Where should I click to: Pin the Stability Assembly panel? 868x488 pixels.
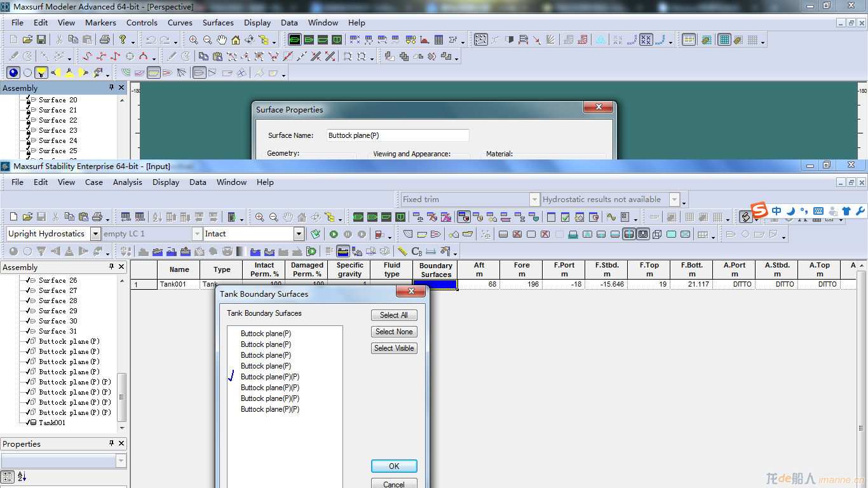tap(112, 267)
